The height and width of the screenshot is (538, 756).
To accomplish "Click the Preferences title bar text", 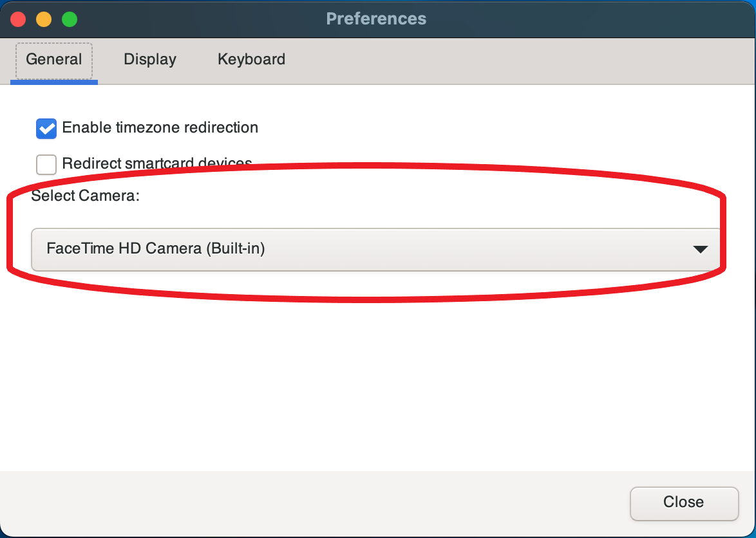I will (376, 19).
